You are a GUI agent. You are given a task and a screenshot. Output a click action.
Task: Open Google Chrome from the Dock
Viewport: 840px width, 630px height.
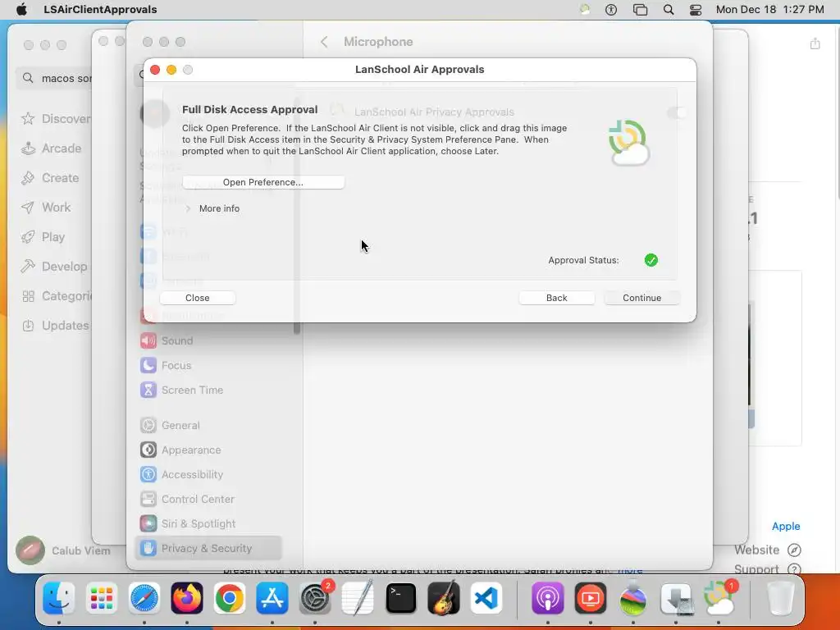point(230,598)
